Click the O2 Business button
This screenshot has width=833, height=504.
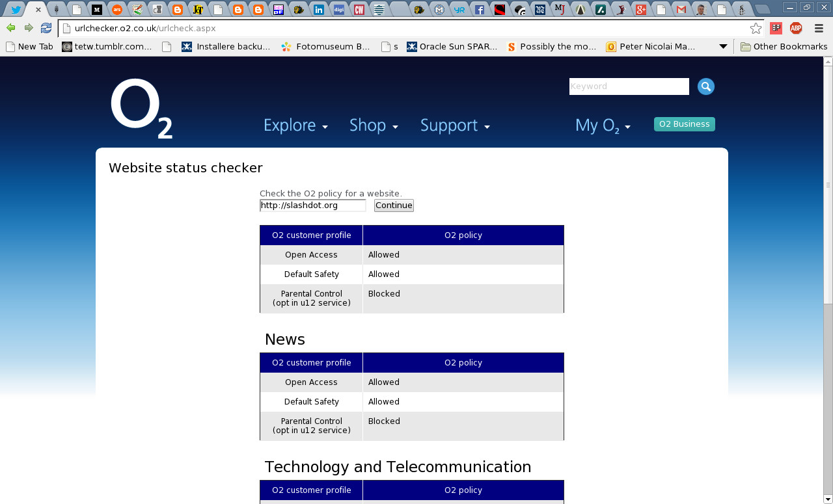[685, 124]
